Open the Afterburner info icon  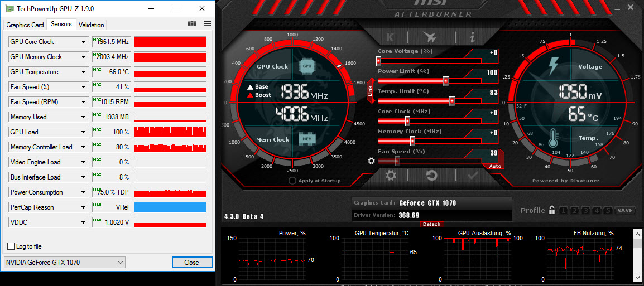(x=472, y=38)
